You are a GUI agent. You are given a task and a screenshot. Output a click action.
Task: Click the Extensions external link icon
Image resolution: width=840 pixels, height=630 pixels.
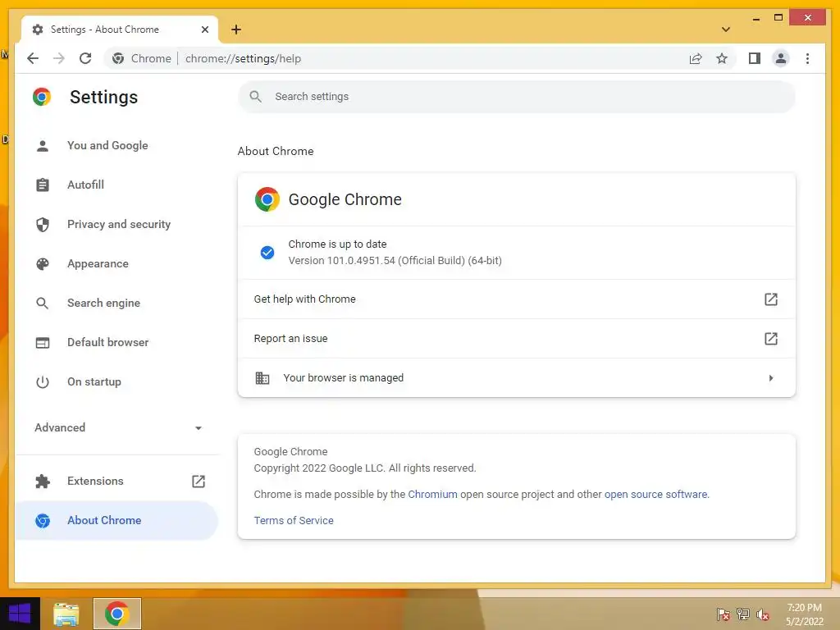[199, 481]
